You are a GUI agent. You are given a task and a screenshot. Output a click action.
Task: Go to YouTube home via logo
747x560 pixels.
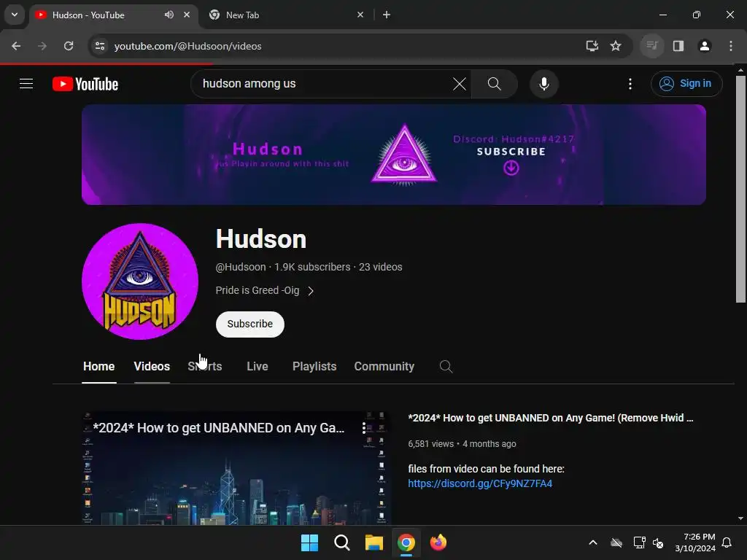(85, 84)
